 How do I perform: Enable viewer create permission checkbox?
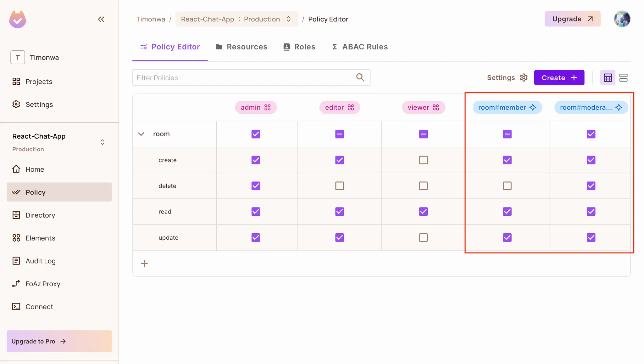tap(423, 160)
